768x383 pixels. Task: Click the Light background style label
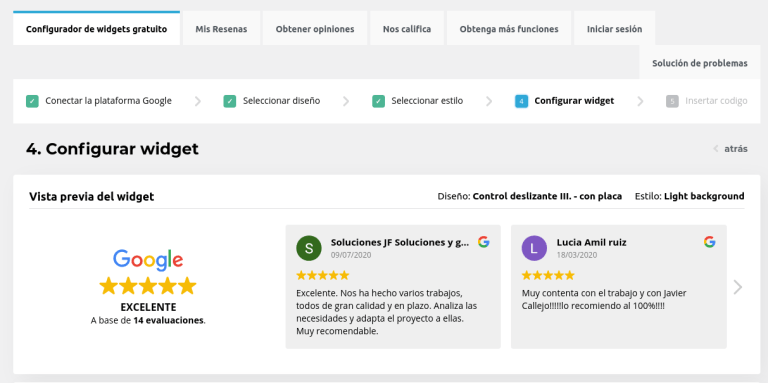click(704, 196)
